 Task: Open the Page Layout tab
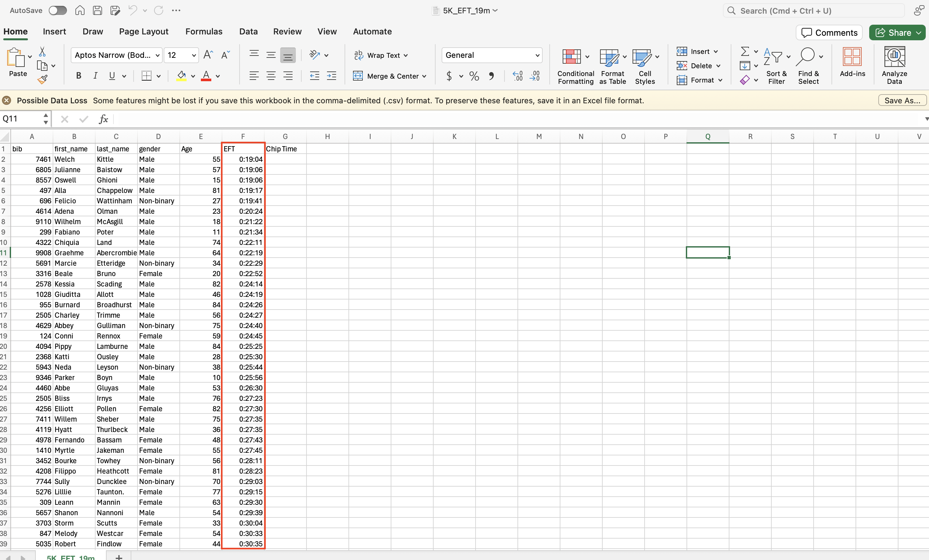click(144, 32)
